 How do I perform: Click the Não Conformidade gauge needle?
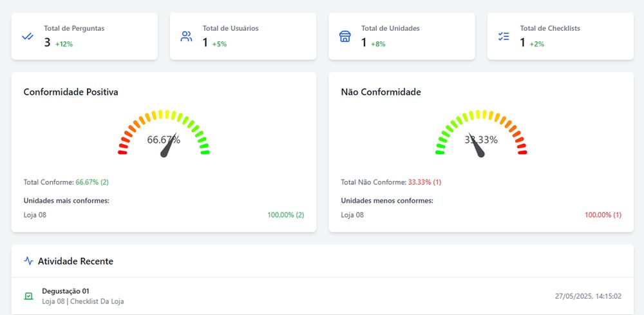click(x=477, y=146)
